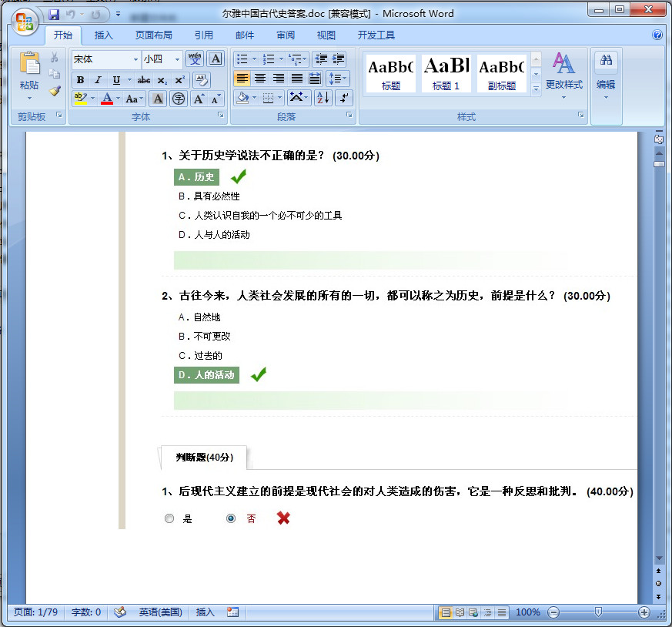The width and height of the screenshot is (672, 627).
Task: Apply the 副标题 style
Action: [501, 73]
